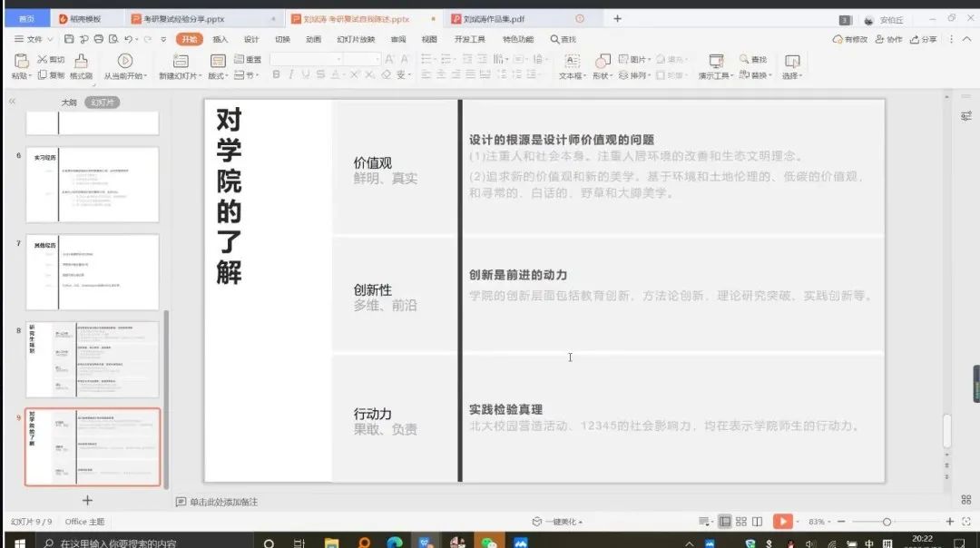The width and height of the screenshot is (980, 548).
Task: Switch to slide sorter view in status bar
Action: point(741,522)
